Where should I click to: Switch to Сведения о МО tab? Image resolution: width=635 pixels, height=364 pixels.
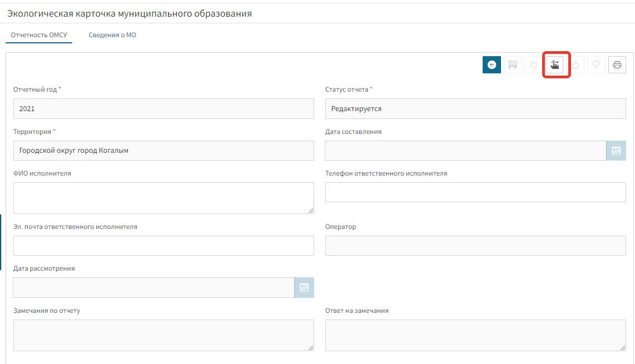112,35
